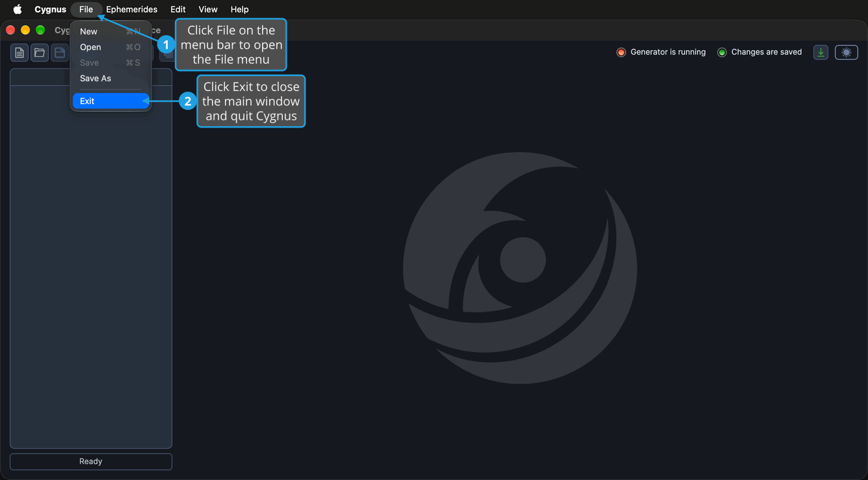Open the Cygnus application menu

[50, 9]
